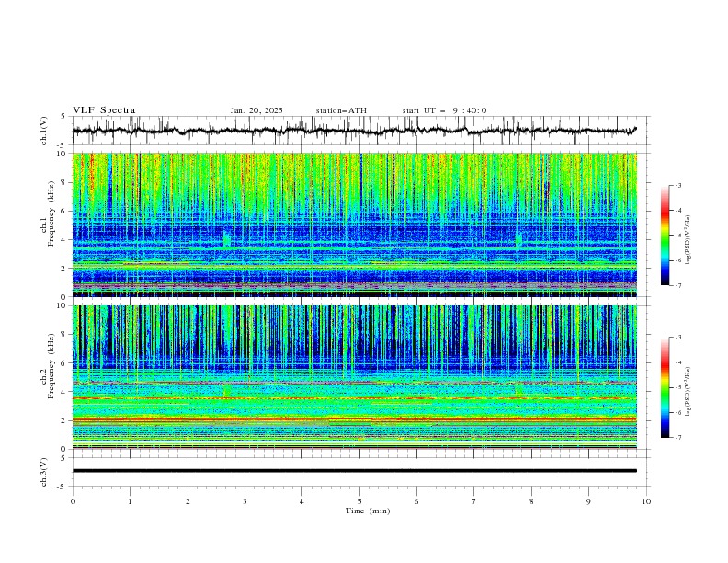This screenshot has width=728, height=563.
Task: Click the ch.1 "Frequency (kHz)" axis label
Action: click(x=51, y=213)
